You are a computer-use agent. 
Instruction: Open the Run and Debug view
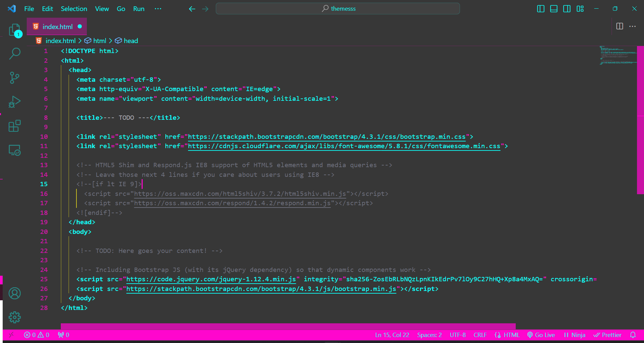[x=15, y=102]
